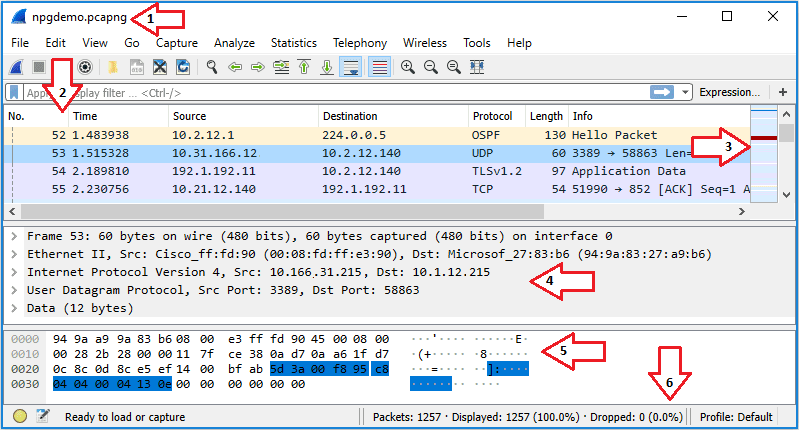Reload this capture file icon
This screenshot has width=799, height=430.
pyautogui.click(x=183, y=67)
